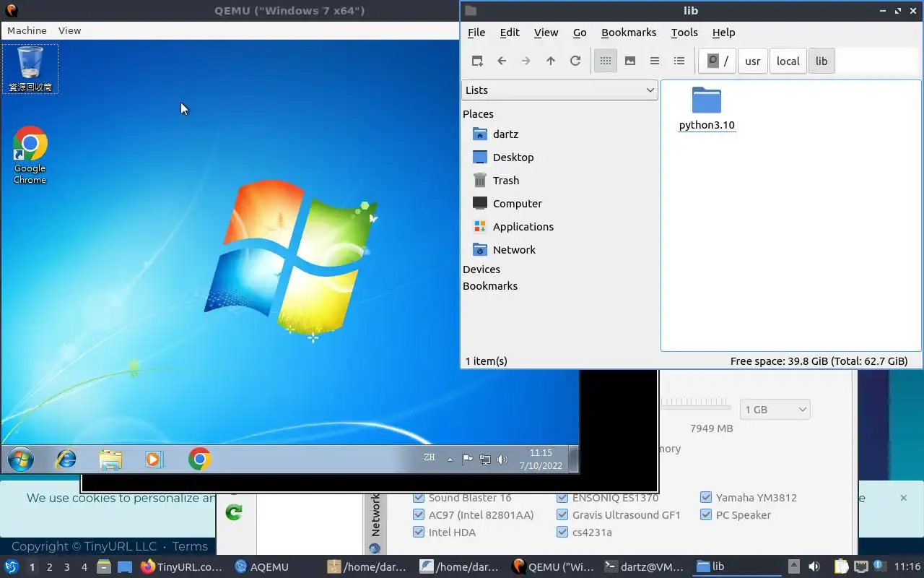Image resolution: width=924 pixels, height=578 pixels.
Task: Toggle the cs4231a checkbox
Action: 562,532
